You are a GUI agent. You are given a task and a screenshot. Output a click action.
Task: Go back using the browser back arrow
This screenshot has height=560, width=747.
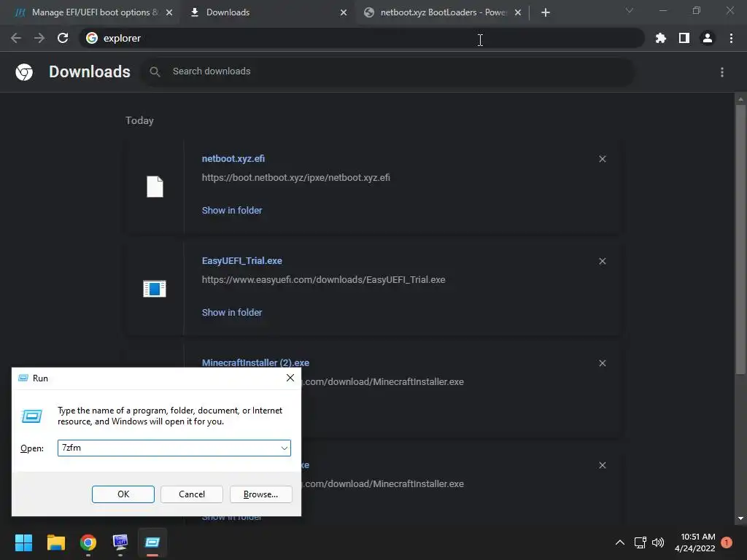16,38
